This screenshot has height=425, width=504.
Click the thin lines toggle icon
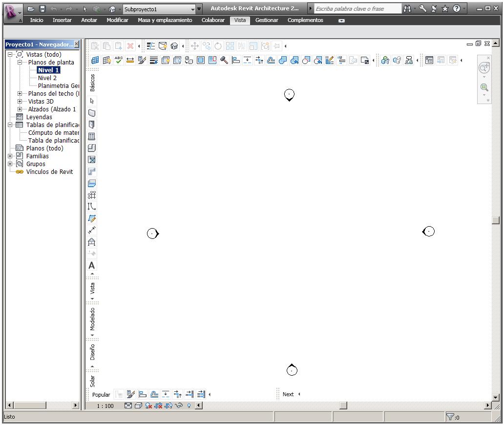point(151,46)
